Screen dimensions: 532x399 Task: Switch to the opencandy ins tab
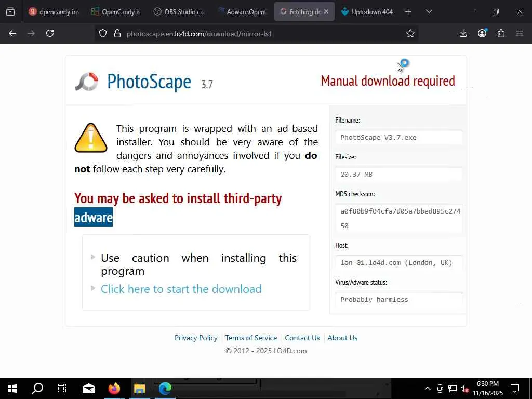tap(54, 12)
